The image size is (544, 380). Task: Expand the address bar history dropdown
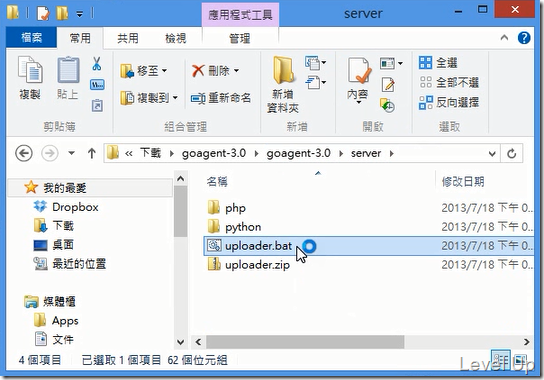coord(492,153)
